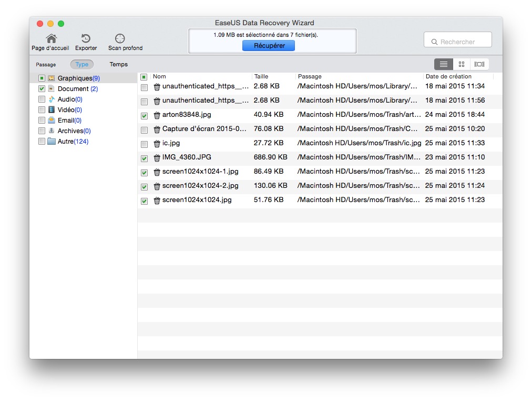Click the file name of the 11:56 unauthenticated_https row

[205, 100]
